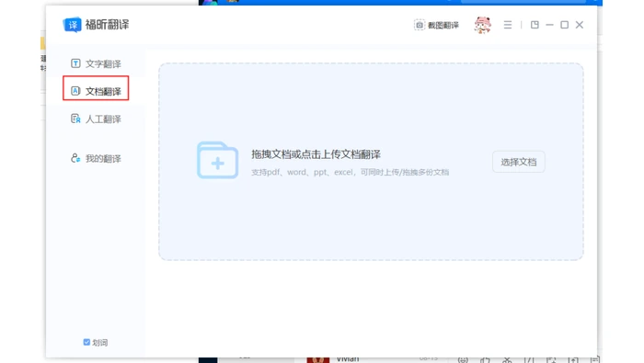Click the 福昕翻译 title text
Screen dimensions: 644x363
108,25
